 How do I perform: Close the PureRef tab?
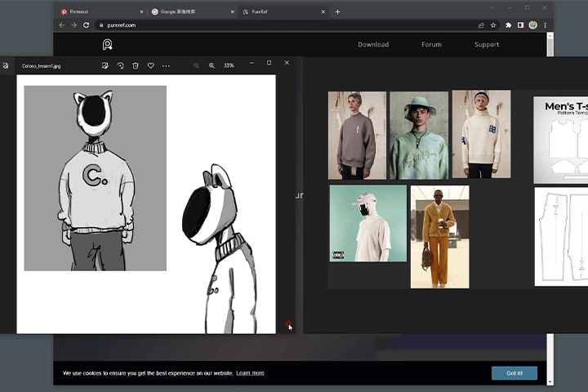tap(323, 11)
